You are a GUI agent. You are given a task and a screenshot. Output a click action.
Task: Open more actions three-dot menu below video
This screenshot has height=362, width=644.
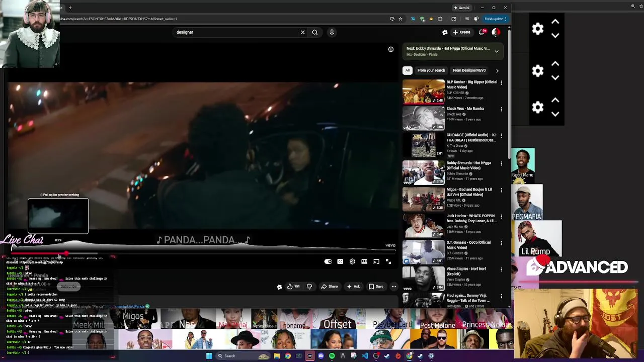coord(394,287)
